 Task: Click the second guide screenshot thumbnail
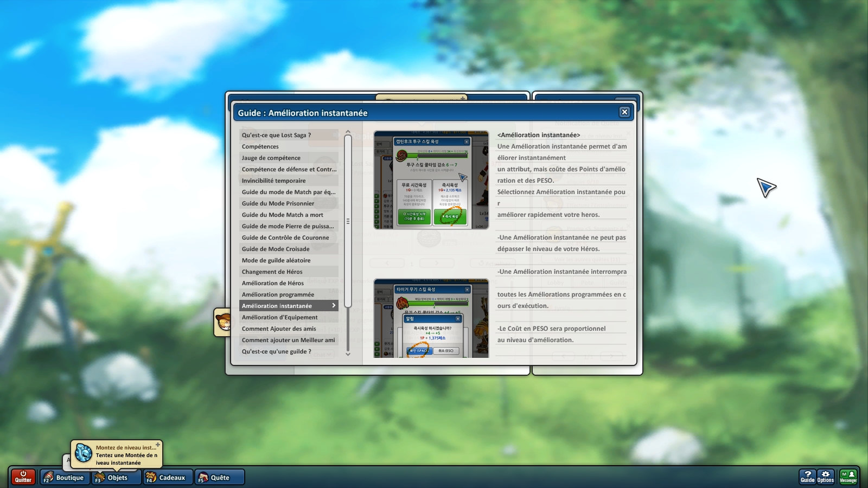(x=431, y=318)
